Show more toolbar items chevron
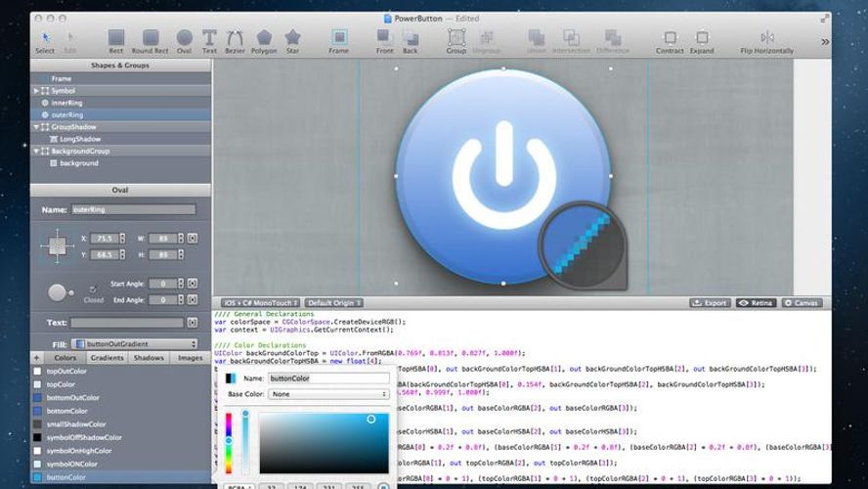The height and width of the screenshot is (489, 868). 825,41
